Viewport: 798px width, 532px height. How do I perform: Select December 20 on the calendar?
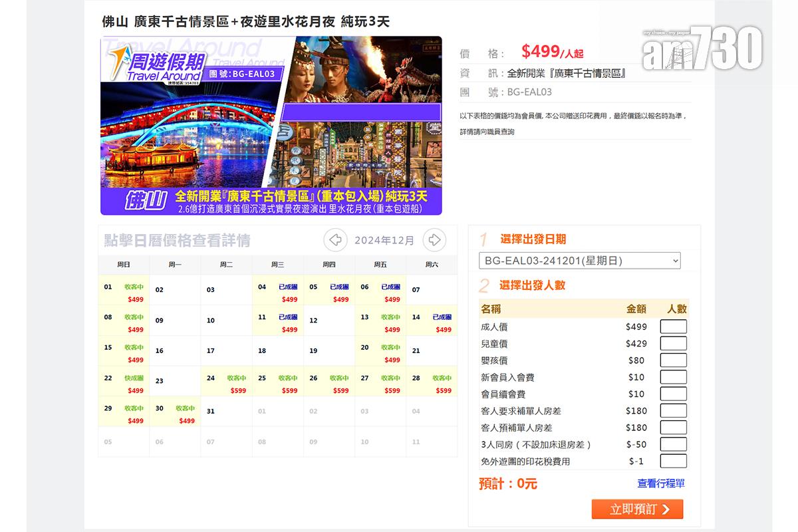click(380, 353)
